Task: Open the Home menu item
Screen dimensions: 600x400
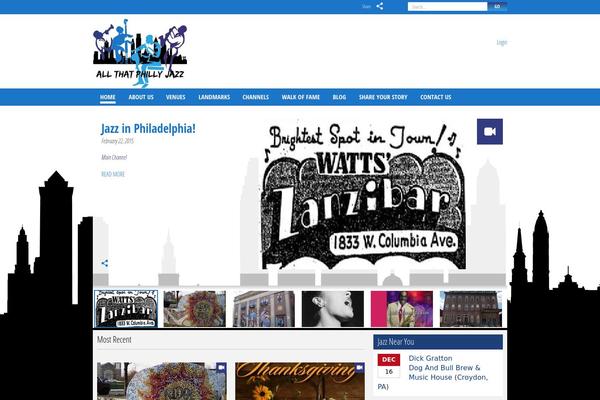Action: pos(108,97)
